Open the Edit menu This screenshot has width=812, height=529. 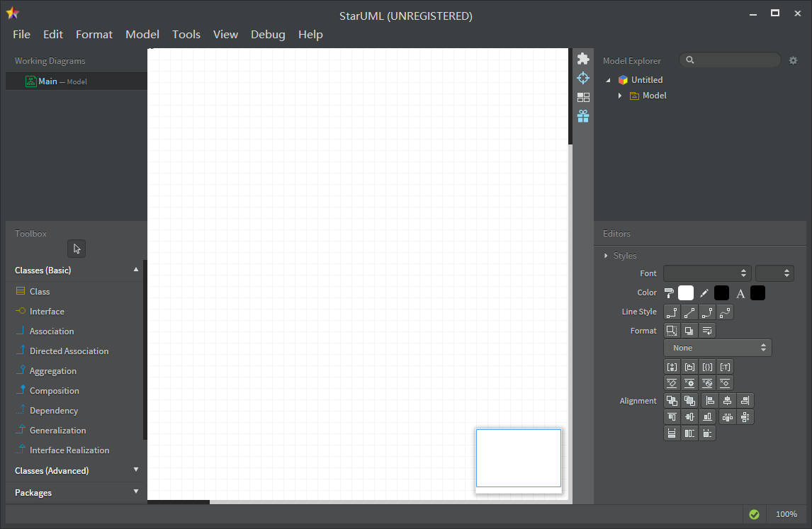point(53,34)
